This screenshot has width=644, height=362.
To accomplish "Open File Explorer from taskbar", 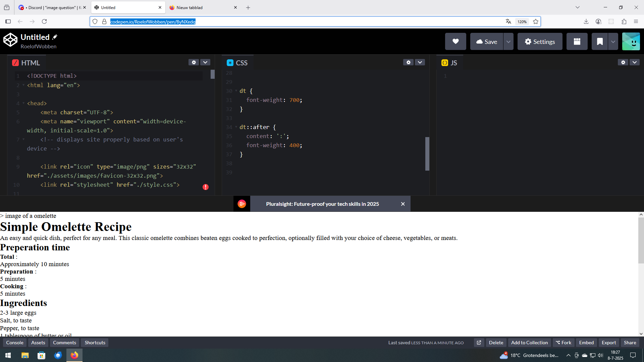I will click(x=25, y=355).
